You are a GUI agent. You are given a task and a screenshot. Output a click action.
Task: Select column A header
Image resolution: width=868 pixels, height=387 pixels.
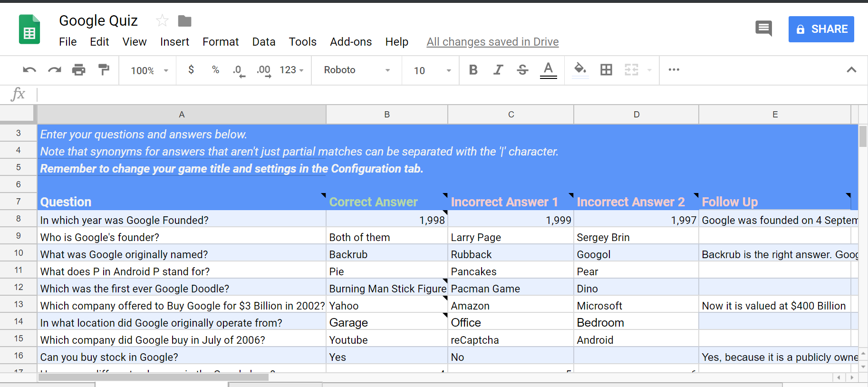[x=182, y=115]
